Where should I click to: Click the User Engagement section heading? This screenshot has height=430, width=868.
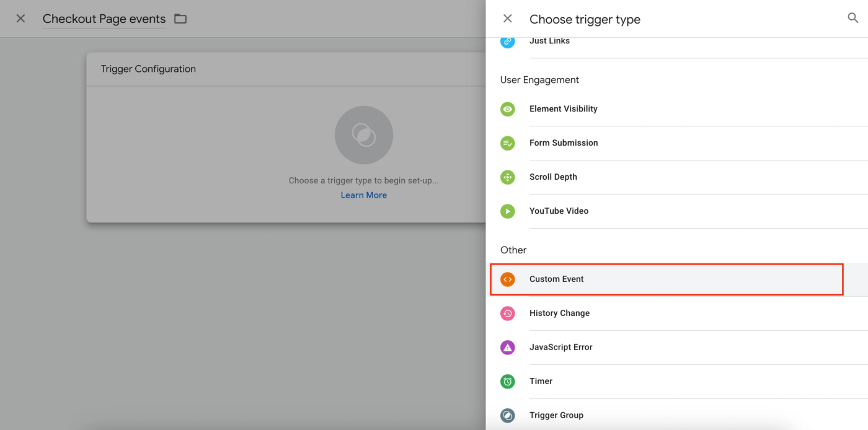(x=539, y=80)
